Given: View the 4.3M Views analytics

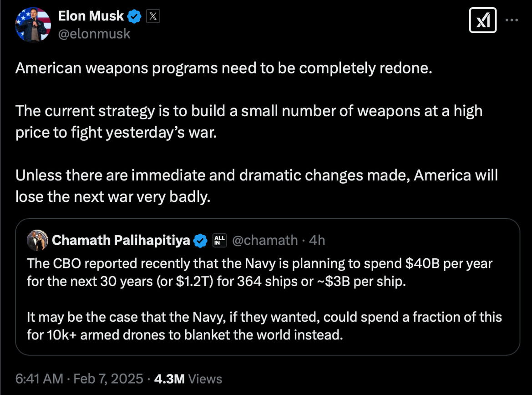Looking at the screenshot, I should pos(188,379).
